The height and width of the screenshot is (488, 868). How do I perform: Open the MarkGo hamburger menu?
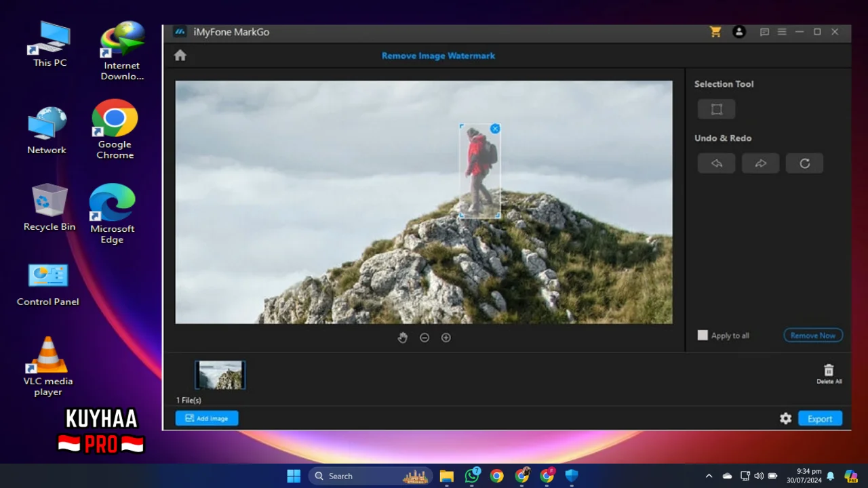pos(782,32)
